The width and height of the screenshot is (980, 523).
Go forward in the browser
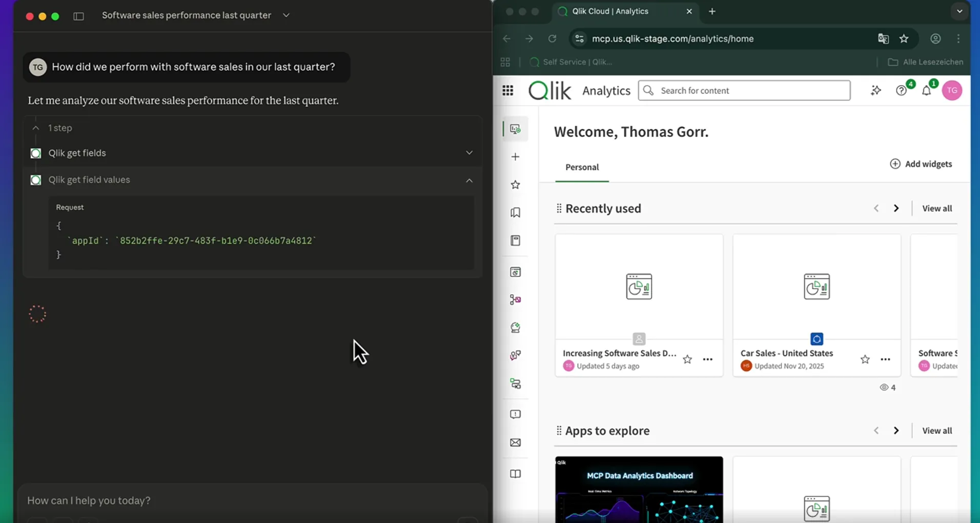529,38
